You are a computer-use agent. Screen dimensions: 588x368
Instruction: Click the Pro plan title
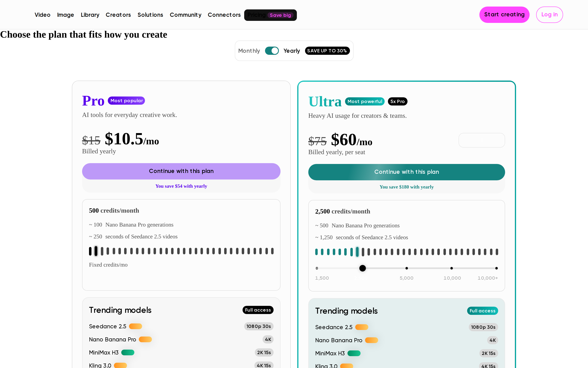pyautogui.click(x=93, y=101)
